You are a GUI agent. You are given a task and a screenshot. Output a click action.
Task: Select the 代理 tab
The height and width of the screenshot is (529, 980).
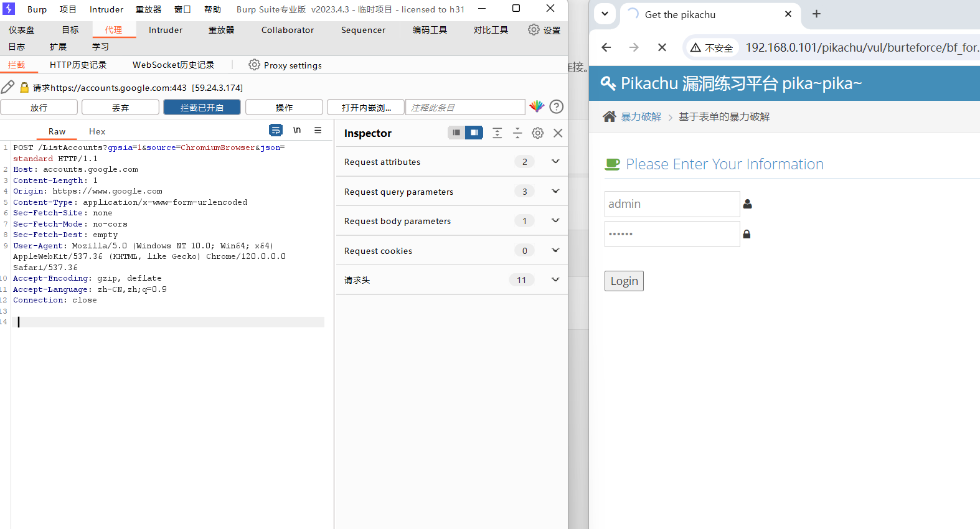coord(114,30)
